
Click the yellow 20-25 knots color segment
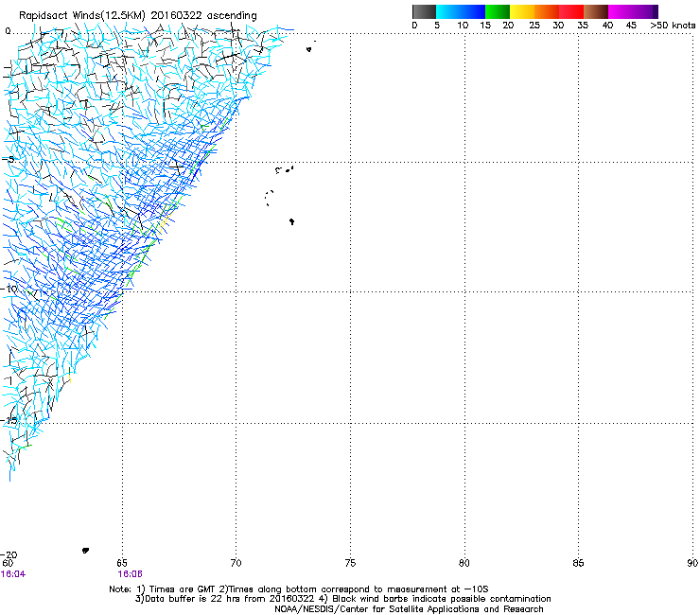click(x=522, y=11)
